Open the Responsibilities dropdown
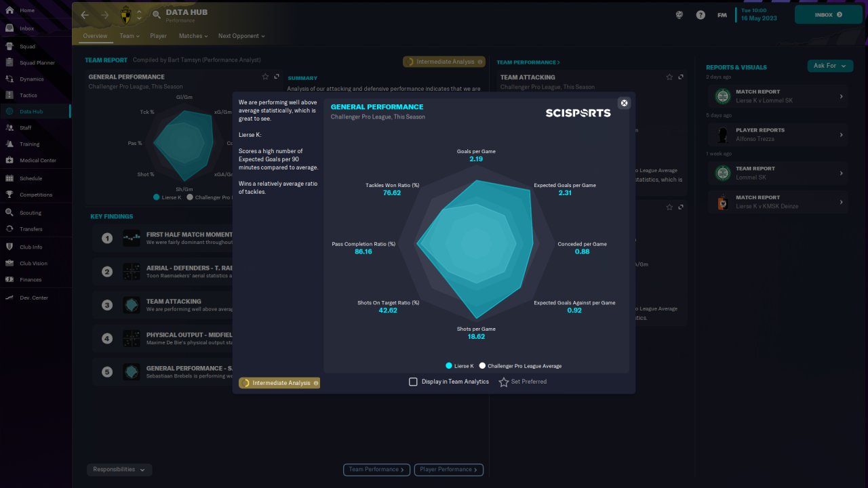868x488 pixels. [x=119, y=470]
